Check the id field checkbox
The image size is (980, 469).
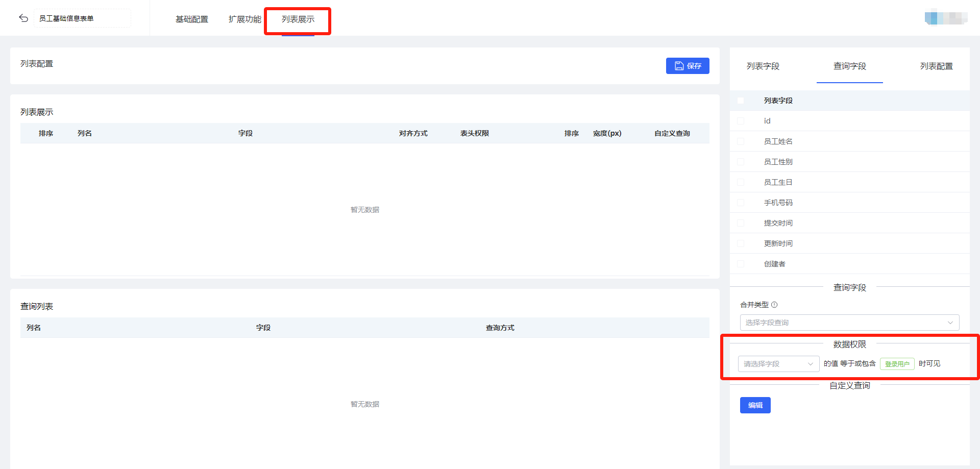[x=741, y=121]
